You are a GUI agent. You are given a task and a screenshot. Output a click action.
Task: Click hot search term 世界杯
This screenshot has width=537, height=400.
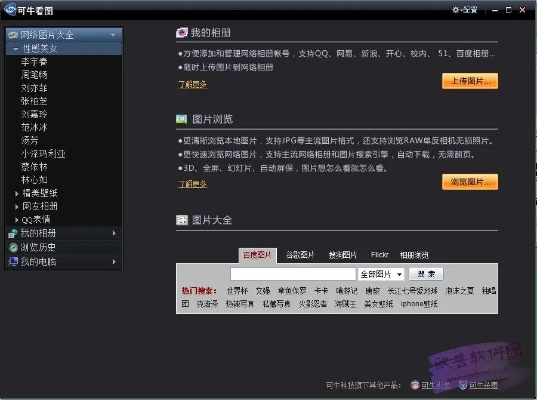(237, 291)
